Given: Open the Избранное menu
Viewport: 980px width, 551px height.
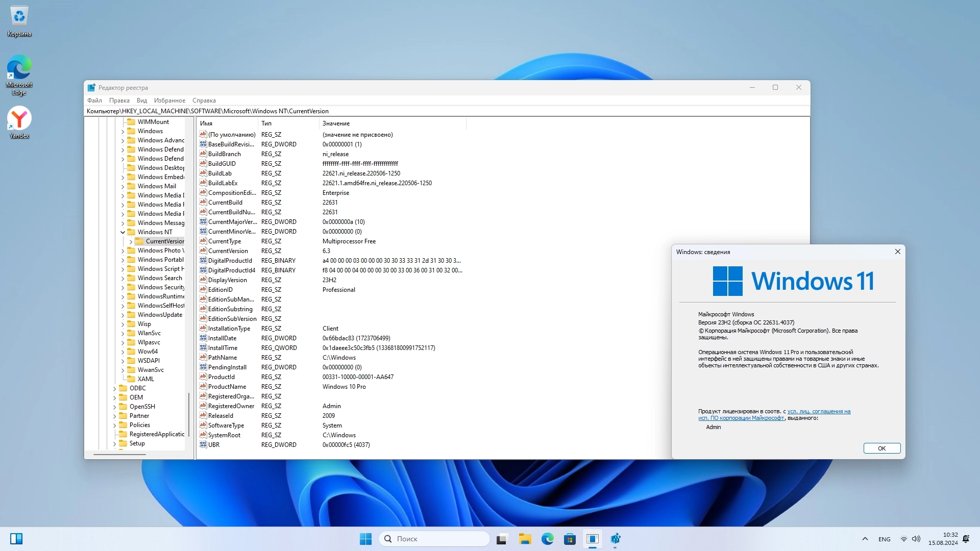Looking at the screenshot, I should click(x=169, y=101).
